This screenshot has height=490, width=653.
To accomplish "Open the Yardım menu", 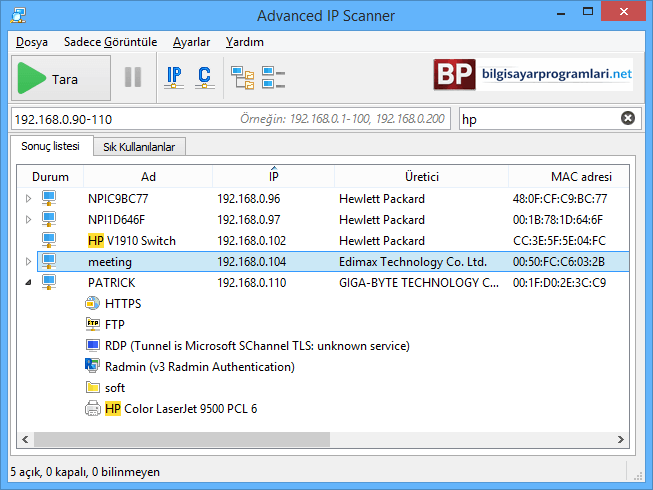I will (245, 42).
